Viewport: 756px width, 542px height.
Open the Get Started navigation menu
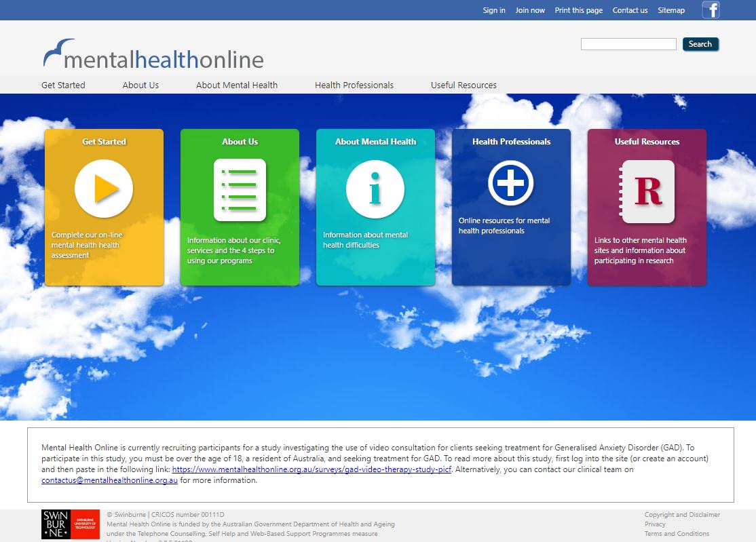tap(63, 85)
